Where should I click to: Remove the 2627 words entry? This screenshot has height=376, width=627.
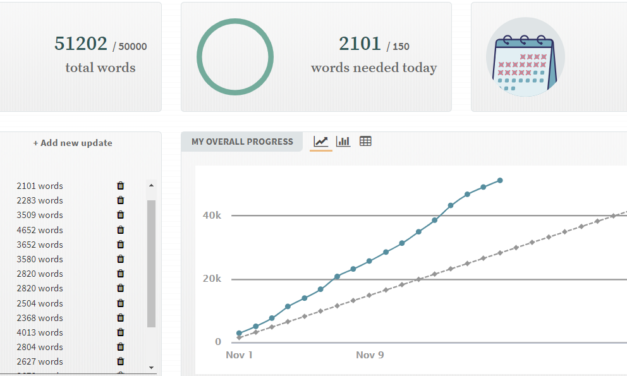120,361
